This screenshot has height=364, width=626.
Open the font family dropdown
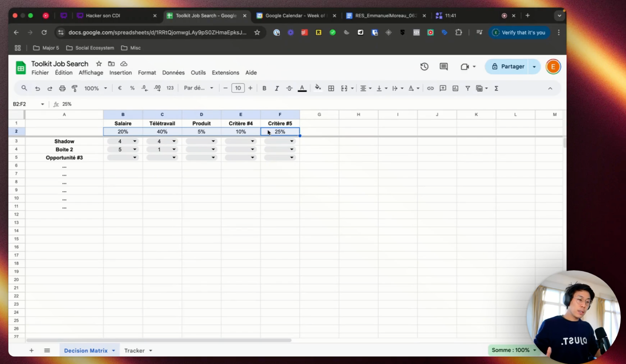pyautogui.click(x=198, y=88)
